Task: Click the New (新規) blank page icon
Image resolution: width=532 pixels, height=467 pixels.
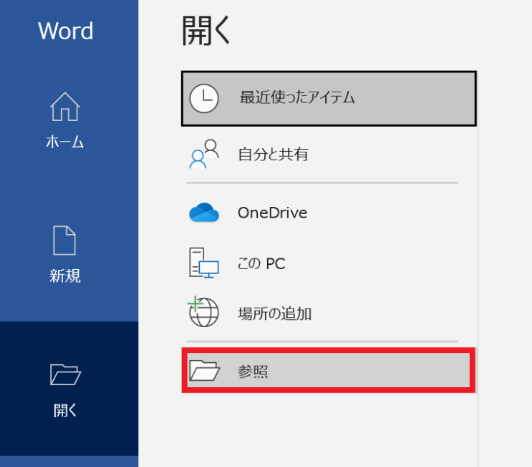Action: point(64,240)
